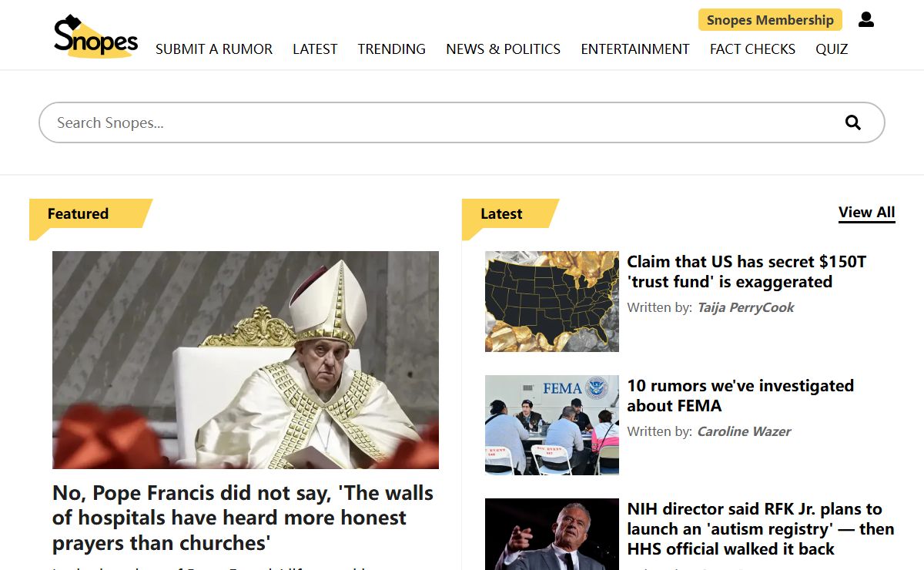This screenshot has height=570, width=924.
Task: Open the user account profile icon
Action: (x=866, y=19)
